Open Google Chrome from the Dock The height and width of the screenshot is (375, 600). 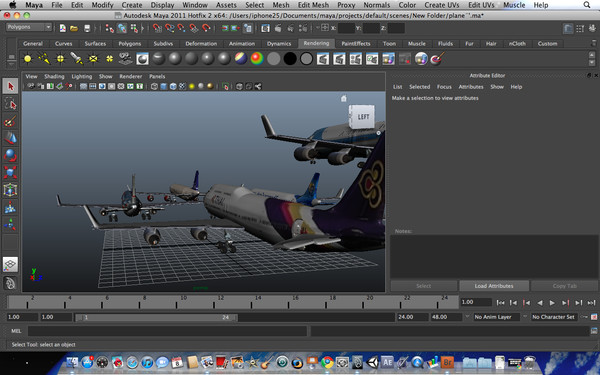click(327, 362)
